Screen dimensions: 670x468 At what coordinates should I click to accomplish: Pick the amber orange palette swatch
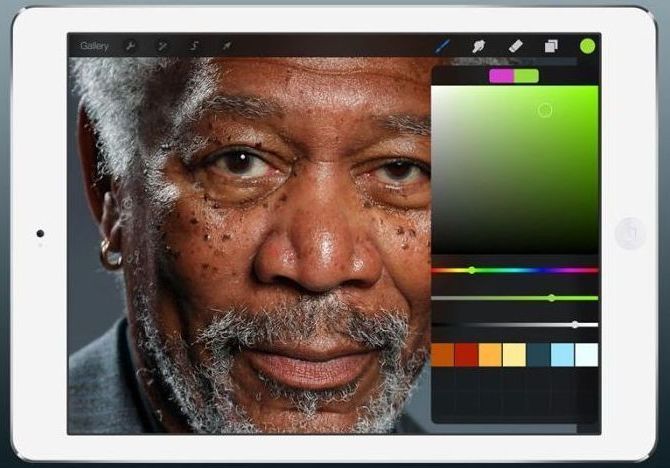[490, 355]
